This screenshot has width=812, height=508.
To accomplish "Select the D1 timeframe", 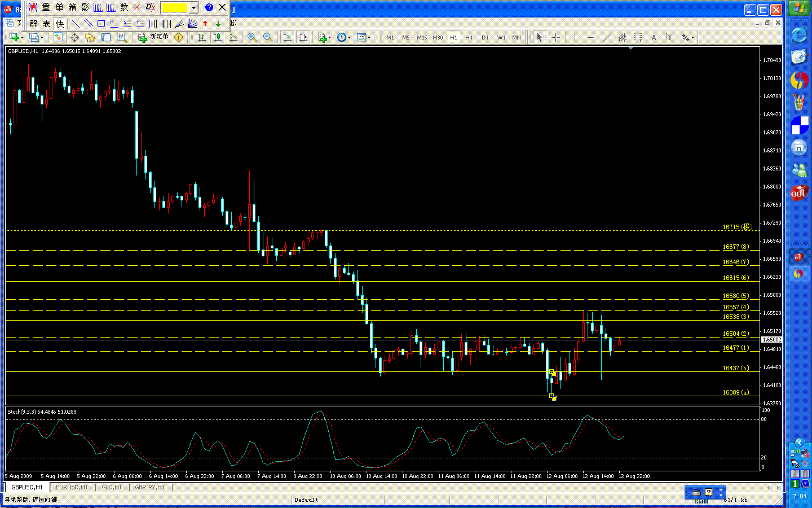I will coord(485,37).
